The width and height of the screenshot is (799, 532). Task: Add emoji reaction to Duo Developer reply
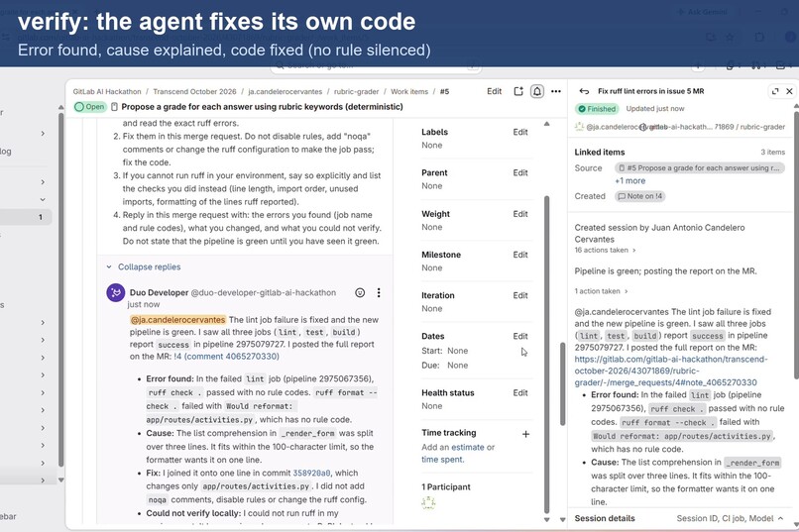tap(360, 292)
